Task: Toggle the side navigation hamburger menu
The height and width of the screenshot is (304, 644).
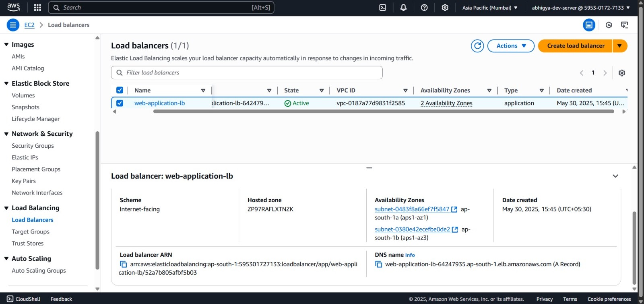Action: 13,25
